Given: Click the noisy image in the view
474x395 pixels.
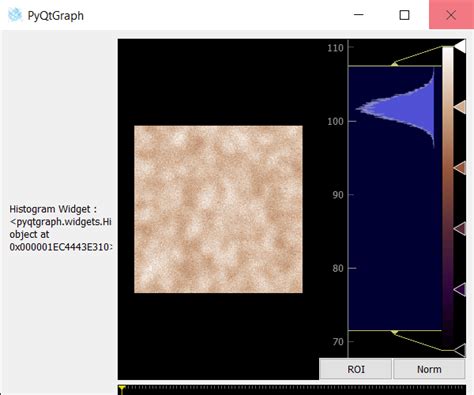Looking at the screenshot, I should (x=218, y=209).
